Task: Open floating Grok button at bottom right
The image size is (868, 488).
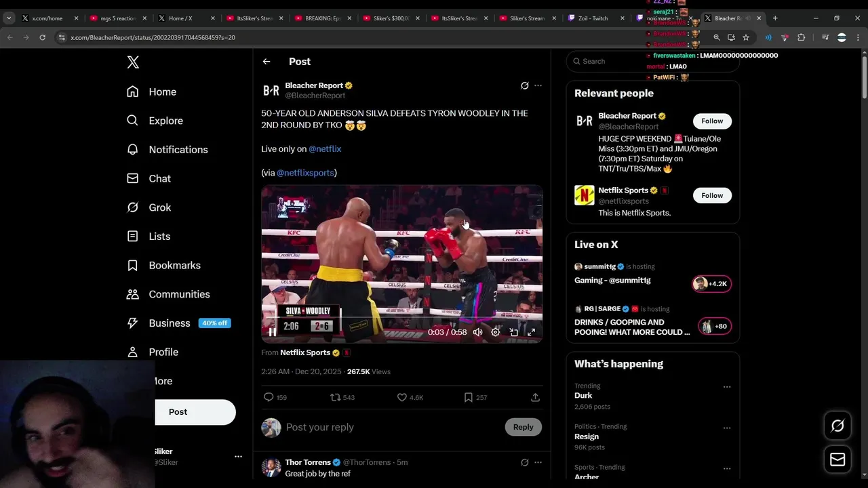Action: click(x=837, y=426)
